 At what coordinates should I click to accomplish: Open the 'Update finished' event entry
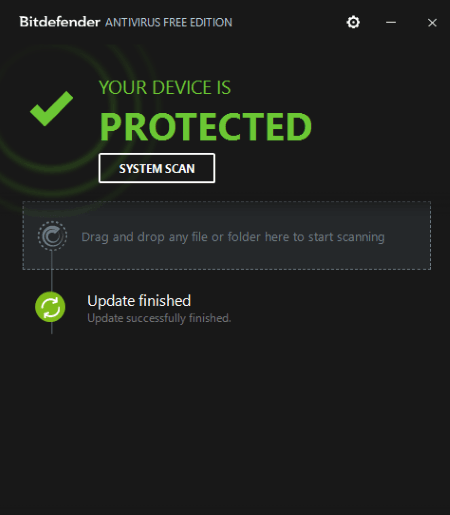139,301
